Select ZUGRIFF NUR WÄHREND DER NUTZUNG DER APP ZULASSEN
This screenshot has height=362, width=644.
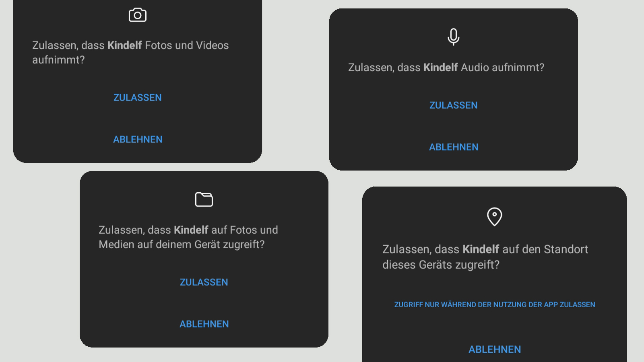495,305
